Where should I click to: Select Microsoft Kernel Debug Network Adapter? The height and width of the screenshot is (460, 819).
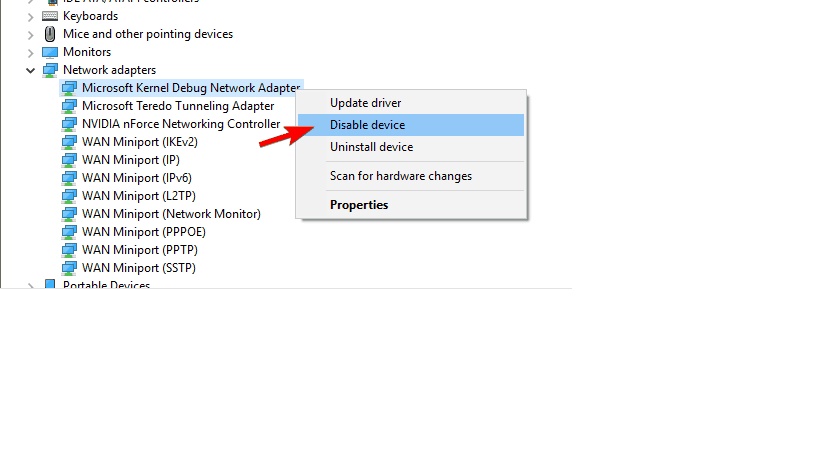(x=191, y=88)
